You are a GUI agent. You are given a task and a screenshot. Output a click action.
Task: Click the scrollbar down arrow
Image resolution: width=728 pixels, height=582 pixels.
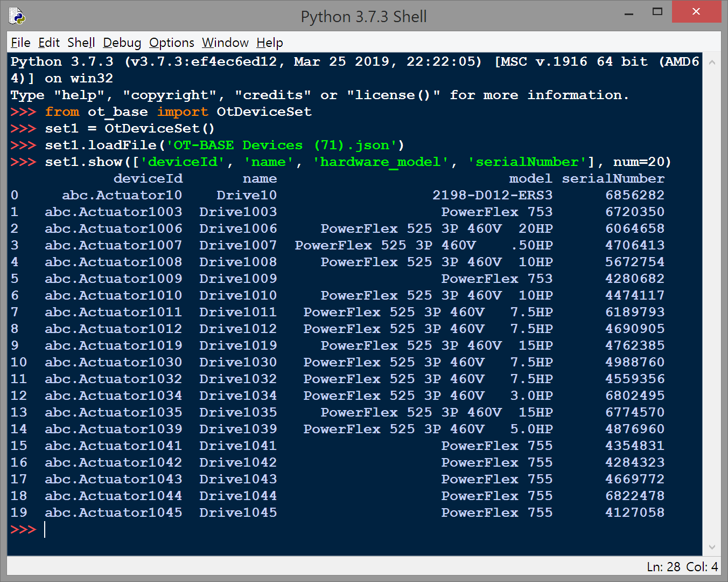pyautogui.click(x=712, y=547)
